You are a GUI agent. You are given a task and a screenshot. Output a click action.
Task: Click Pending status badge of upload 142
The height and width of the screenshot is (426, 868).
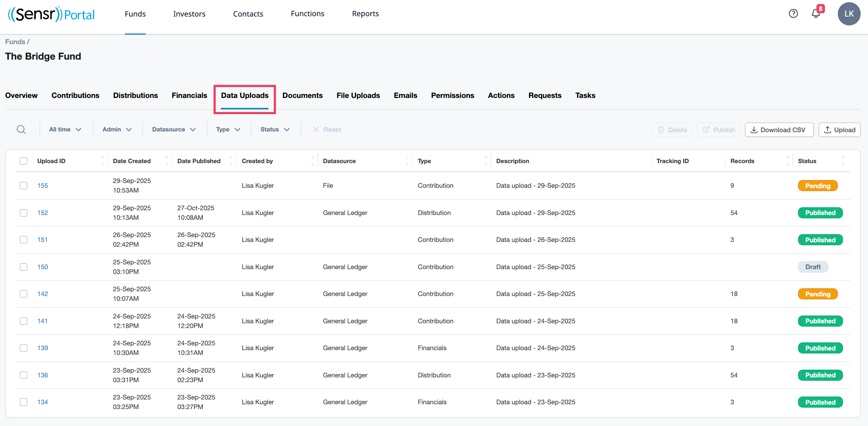click(818, 294)
